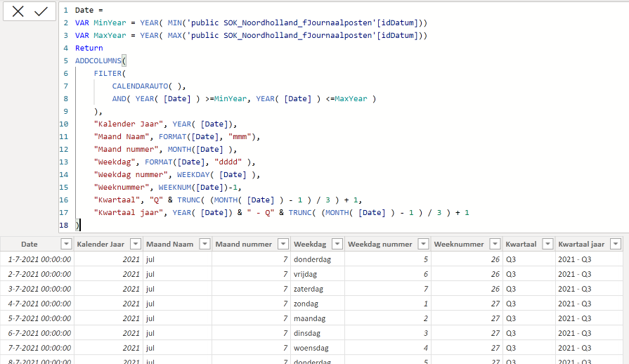This screenshot has width=629, height=364.
Task: Select the Date column header
Action: (x=30, y=244)
